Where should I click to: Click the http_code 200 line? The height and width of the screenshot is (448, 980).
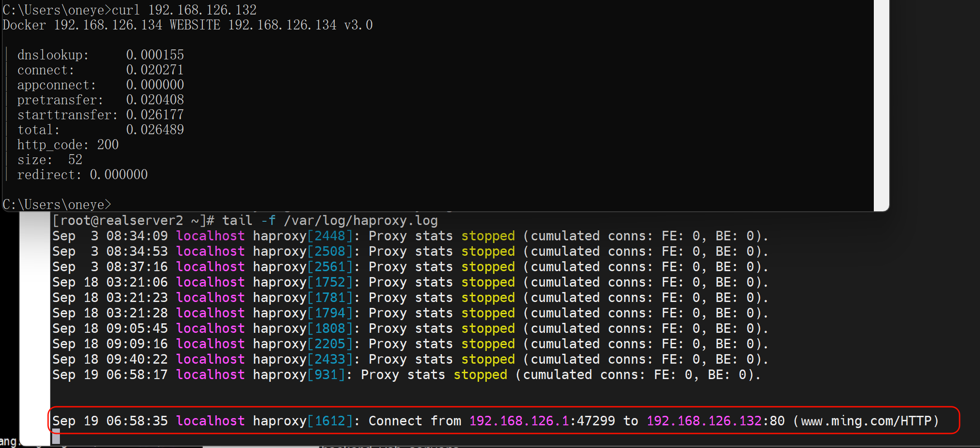tap(68, 145)
